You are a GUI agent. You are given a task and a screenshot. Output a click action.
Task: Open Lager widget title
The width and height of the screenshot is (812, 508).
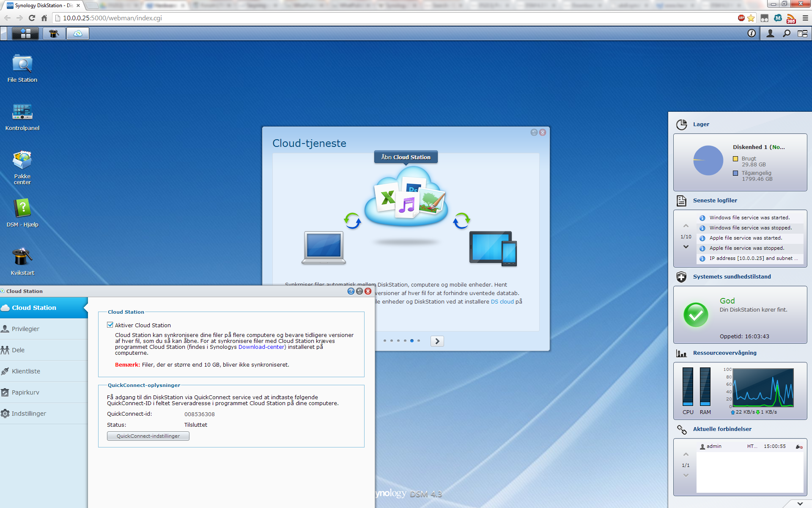coord(701,124)
